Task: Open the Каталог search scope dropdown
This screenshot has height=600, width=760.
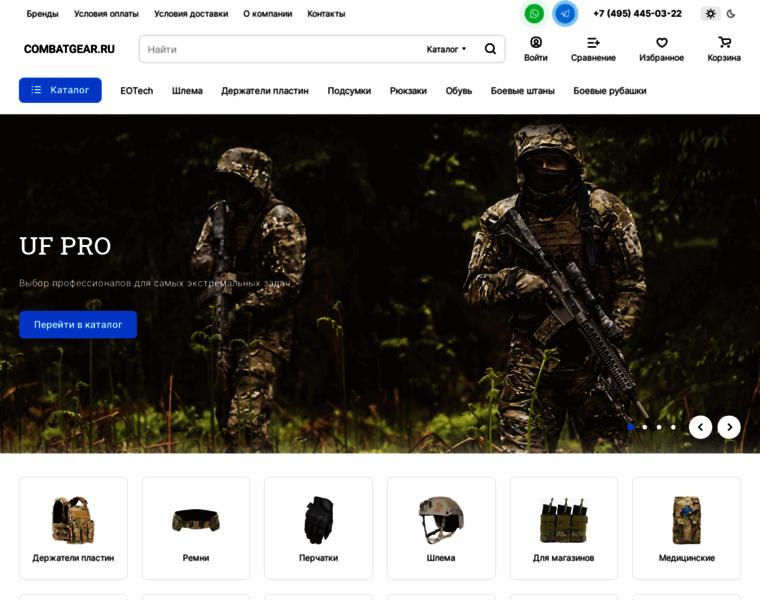Action: pyautogui.click(x=446, y=49)
